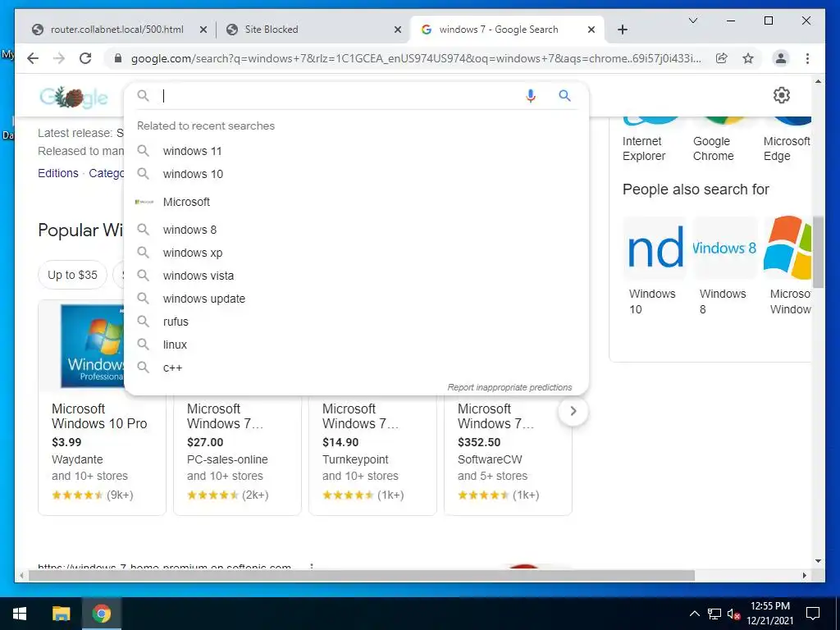This screenshot has height=630, width=840.
Task: Start voice search with the microphone icon
Action: [x=531, y=96]
